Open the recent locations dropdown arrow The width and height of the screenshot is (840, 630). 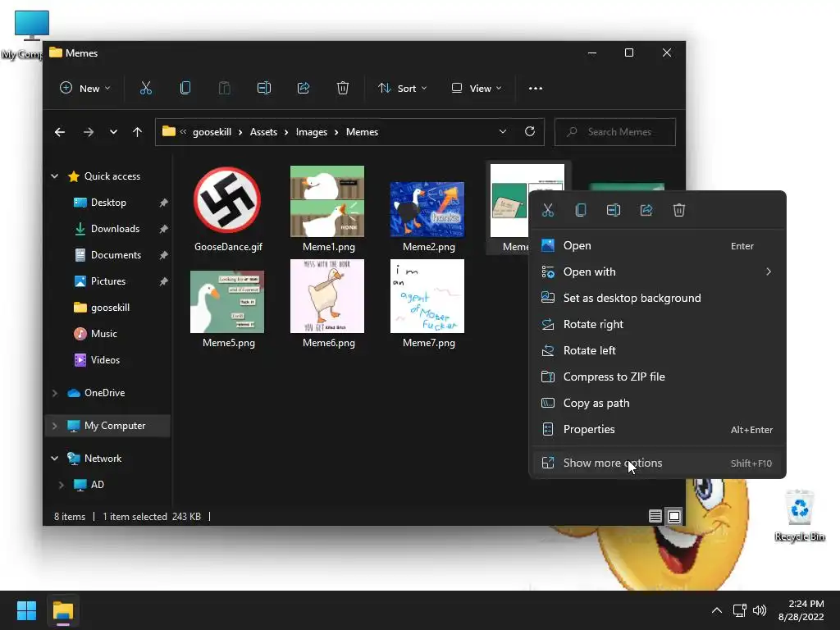113,132
